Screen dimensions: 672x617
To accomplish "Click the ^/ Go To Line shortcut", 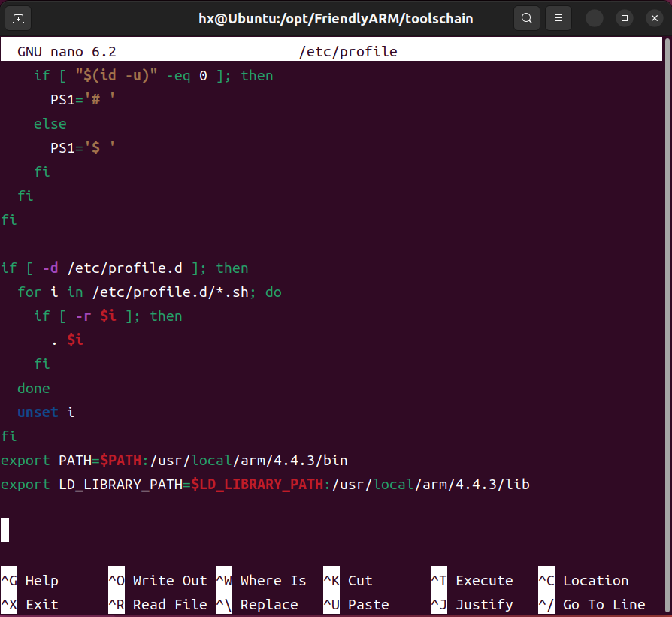I will (x=592, y=605).
